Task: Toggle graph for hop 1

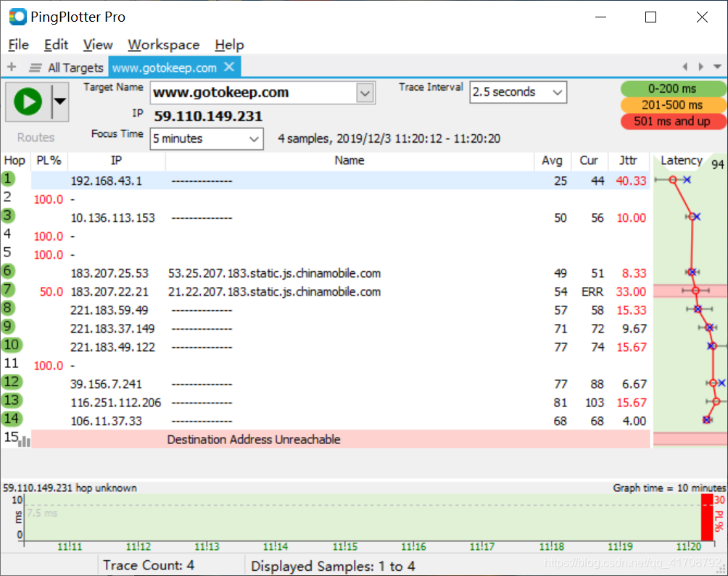Action: (x=8, y=178)
